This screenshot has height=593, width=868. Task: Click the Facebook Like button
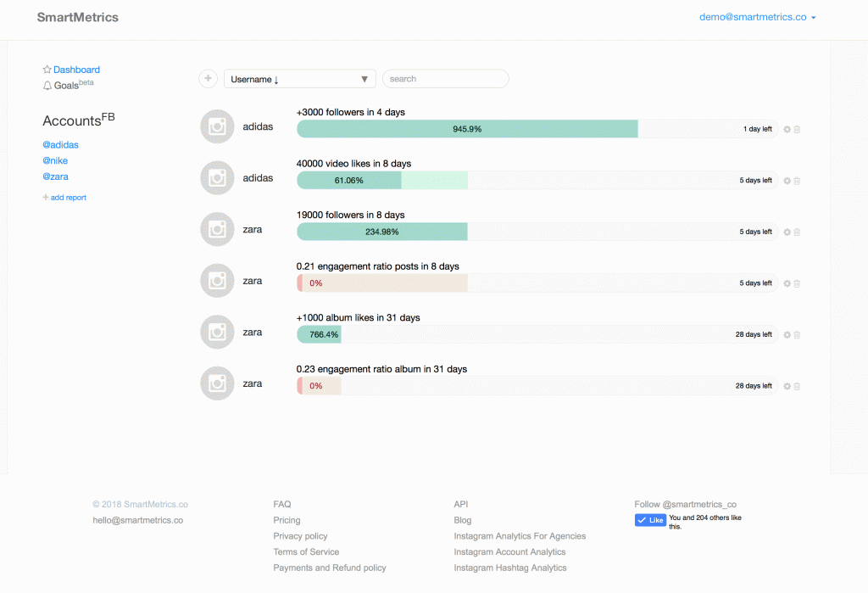[650, 520]
